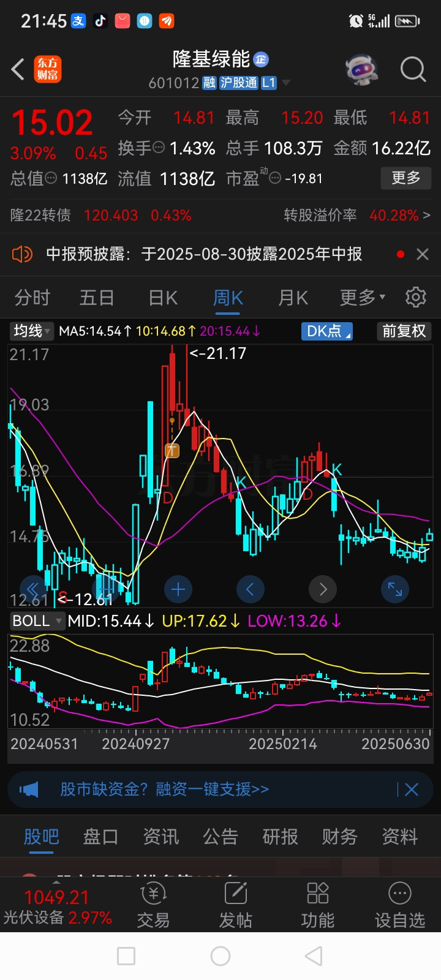Open the 研报 tab
The width and height of the screenshot is (441, 980).
click(280, 837)
